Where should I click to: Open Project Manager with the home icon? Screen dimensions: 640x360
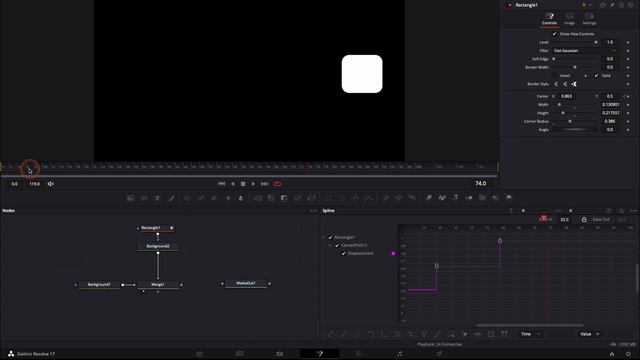(x=612, y=354)
